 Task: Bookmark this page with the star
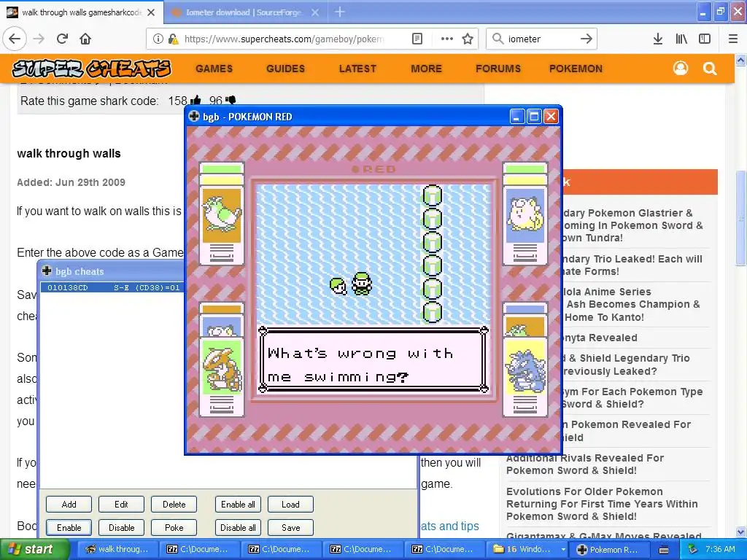468,39
